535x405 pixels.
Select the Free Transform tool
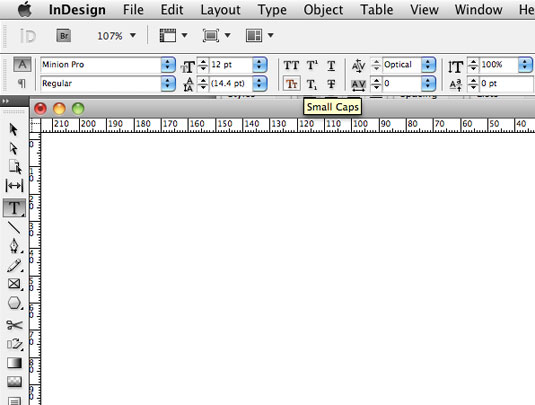14,344
